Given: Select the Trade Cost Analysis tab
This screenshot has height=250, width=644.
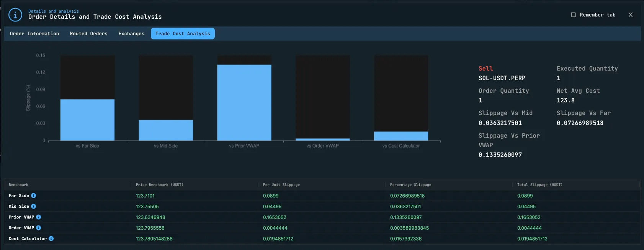Looking at the screenshot, I should (183, 34).
